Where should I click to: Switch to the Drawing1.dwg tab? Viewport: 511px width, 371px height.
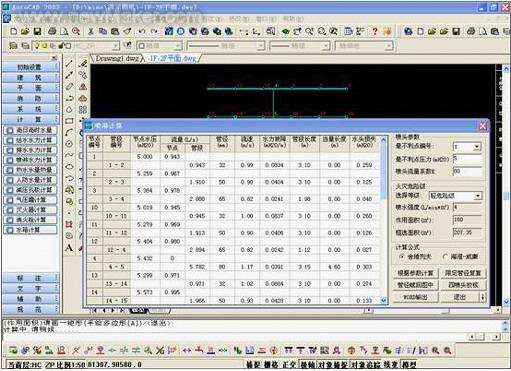pos(117,59)
